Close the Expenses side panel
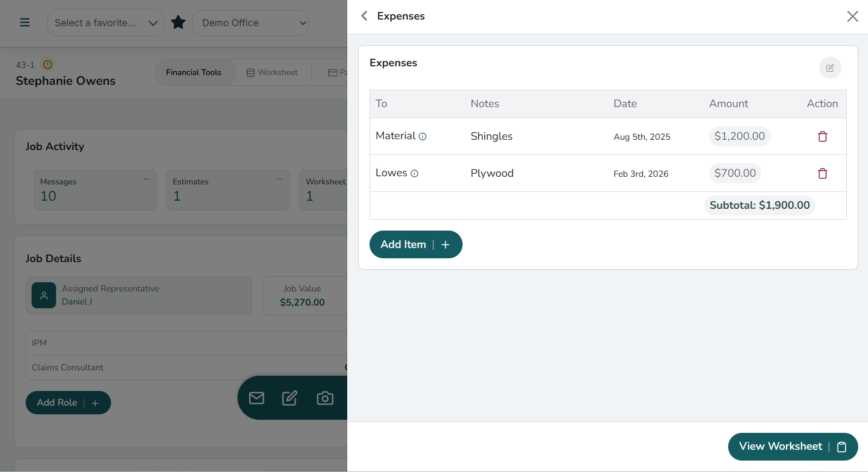Viewport: 868px width, 472px height. (852, 16)
